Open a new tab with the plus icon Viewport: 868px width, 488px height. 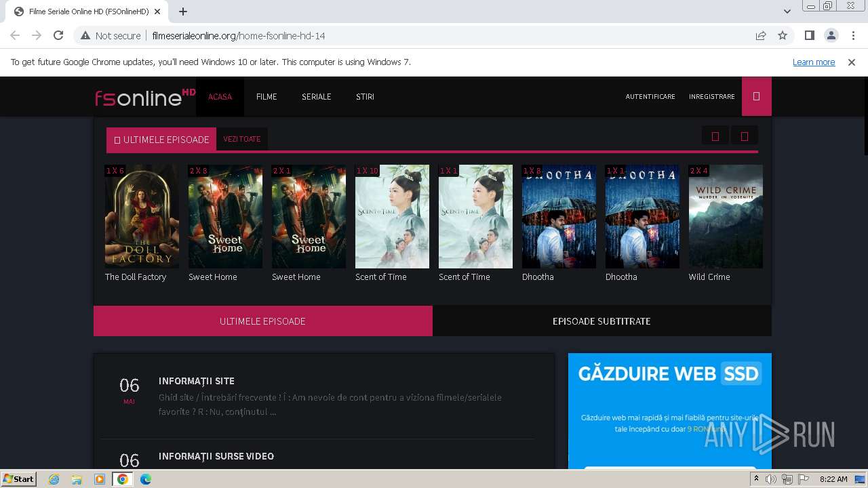(x=183, y=12)
